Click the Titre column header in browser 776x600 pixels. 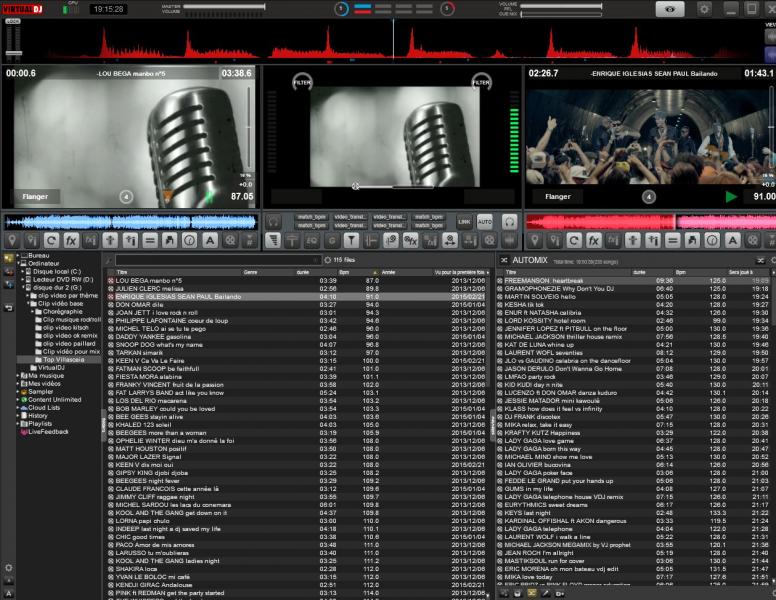coord(123,272)
